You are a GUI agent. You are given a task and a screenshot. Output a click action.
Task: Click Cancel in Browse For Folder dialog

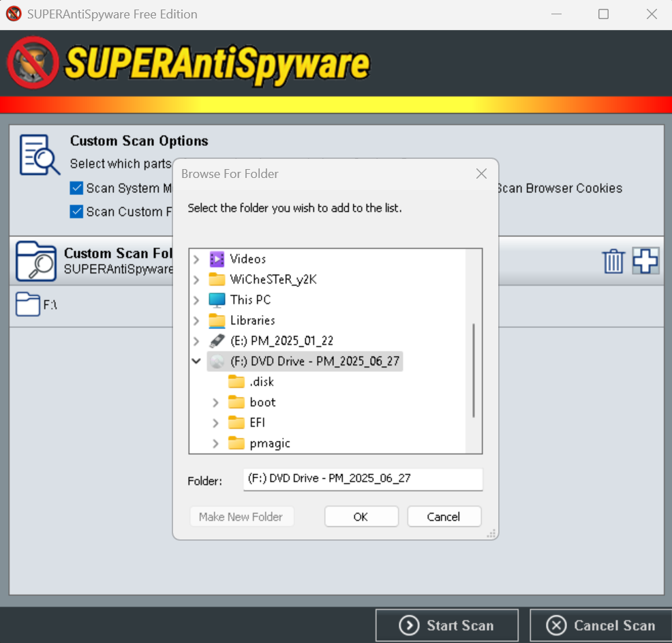444,517
